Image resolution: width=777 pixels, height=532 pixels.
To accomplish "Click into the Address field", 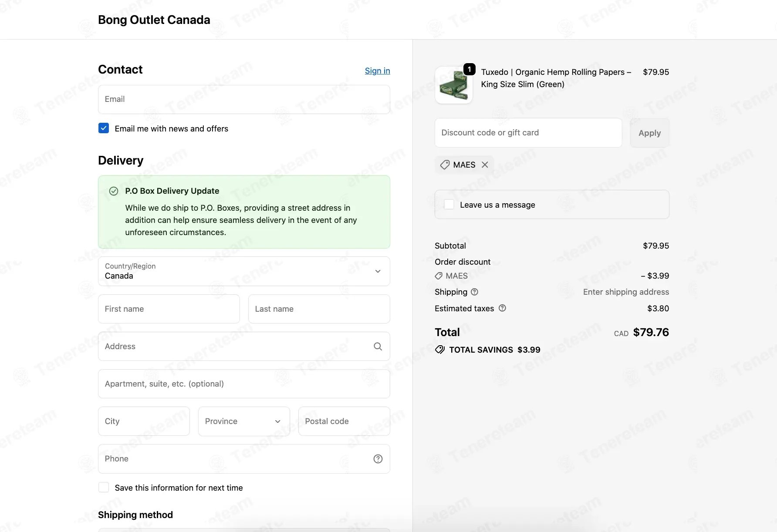I will click(244, 347).
